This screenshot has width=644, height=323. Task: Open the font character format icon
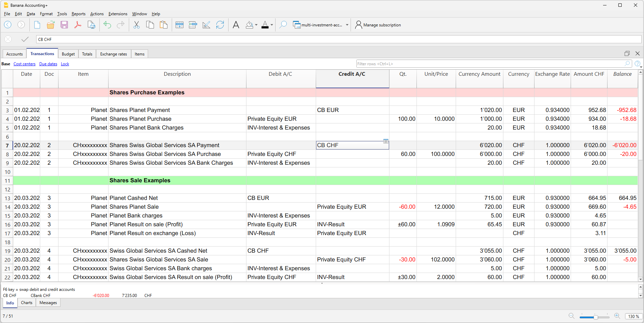(x=236, y=25)
